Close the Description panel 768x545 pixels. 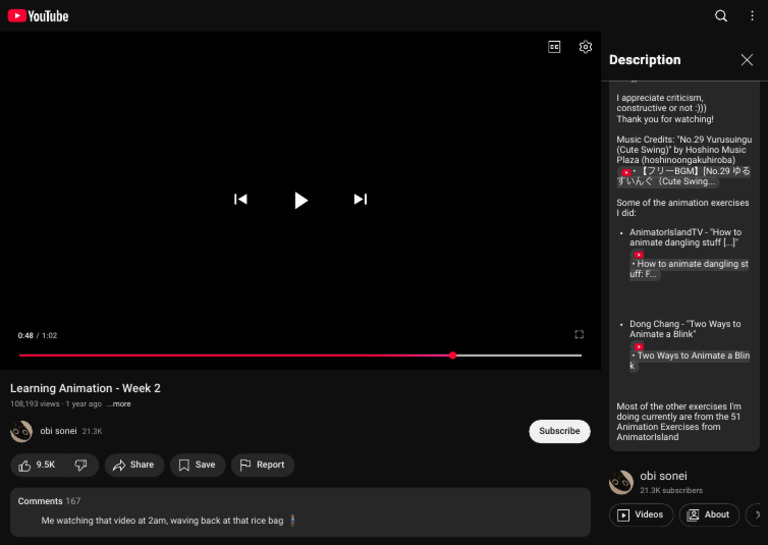tap(746, 60)
